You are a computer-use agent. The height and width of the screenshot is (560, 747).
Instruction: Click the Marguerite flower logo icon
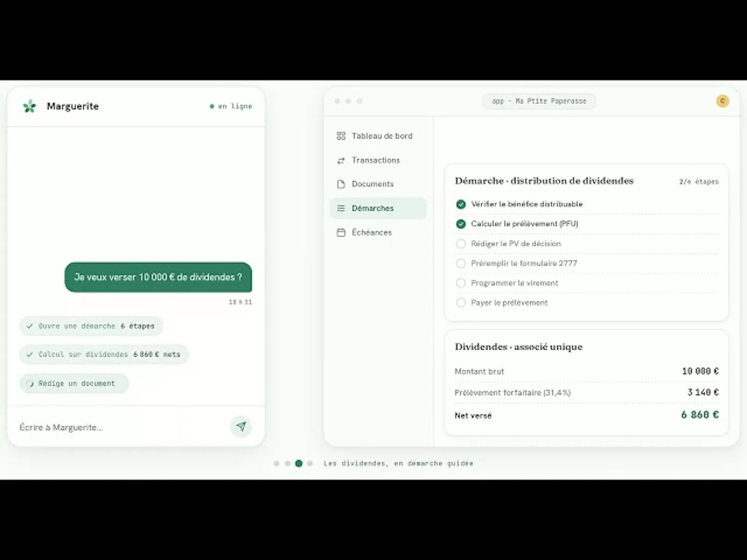click(29, 106)
